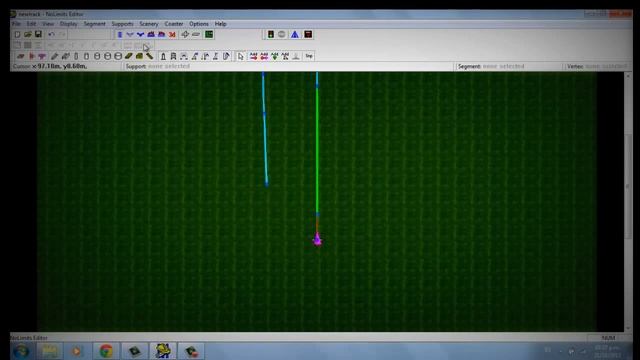Select the purple track segment tool
Screen dimensions: 640x360
[42, 56]
